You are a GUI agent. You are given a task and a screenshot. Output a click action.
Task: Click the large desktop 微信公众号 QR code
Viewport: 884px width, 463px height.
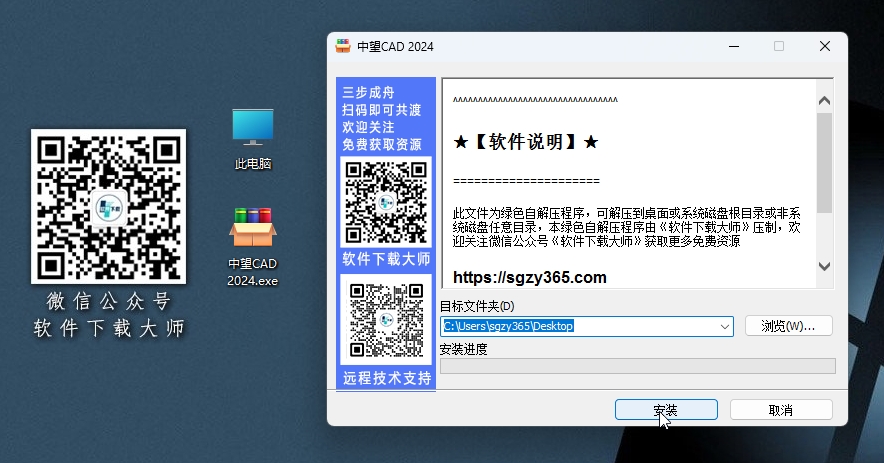point(108,206)
